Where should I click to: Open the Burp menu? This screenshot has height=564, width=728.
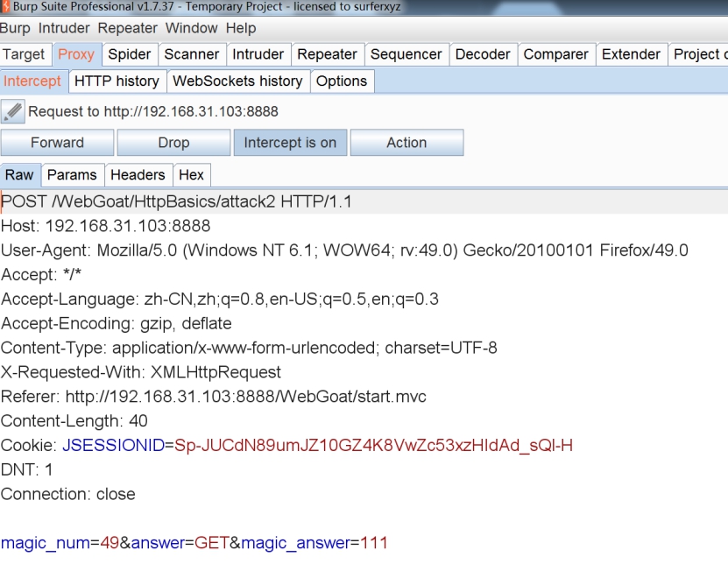pos(15,28)
